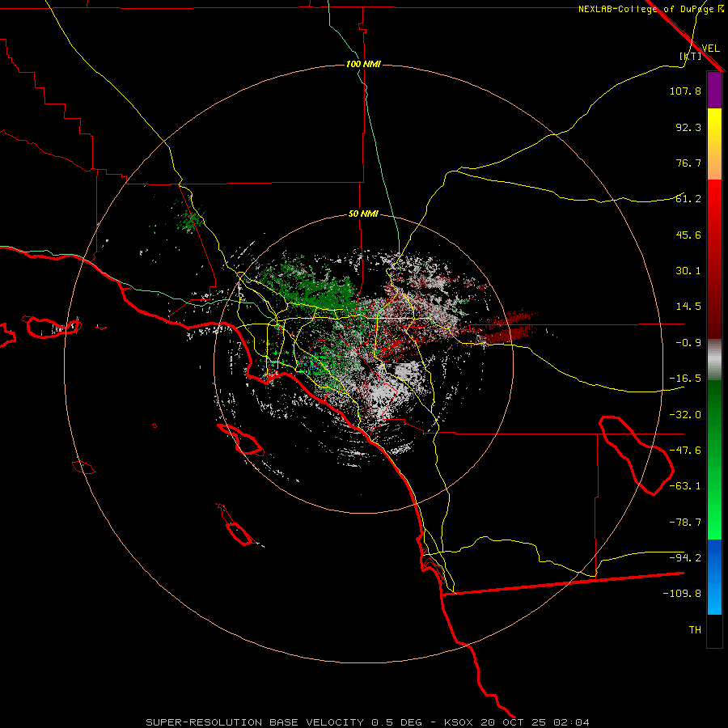Click the green segment of velocity color bar

tap(714, 459)
